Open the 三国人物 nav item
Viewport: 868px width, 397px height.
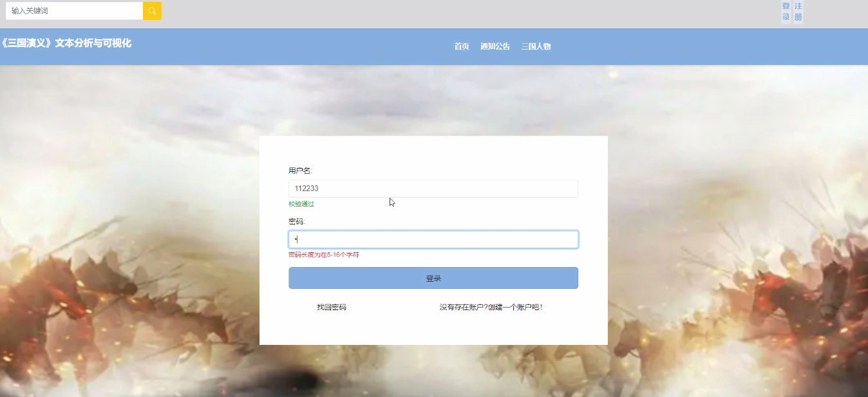536,46
